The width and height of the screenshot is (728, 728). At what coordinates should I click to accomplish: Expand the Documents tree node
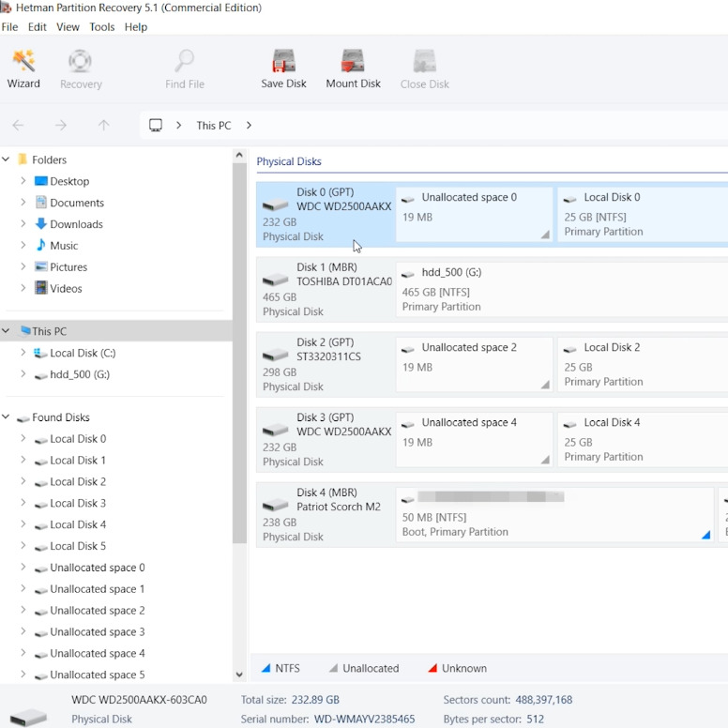pos(23,202)
